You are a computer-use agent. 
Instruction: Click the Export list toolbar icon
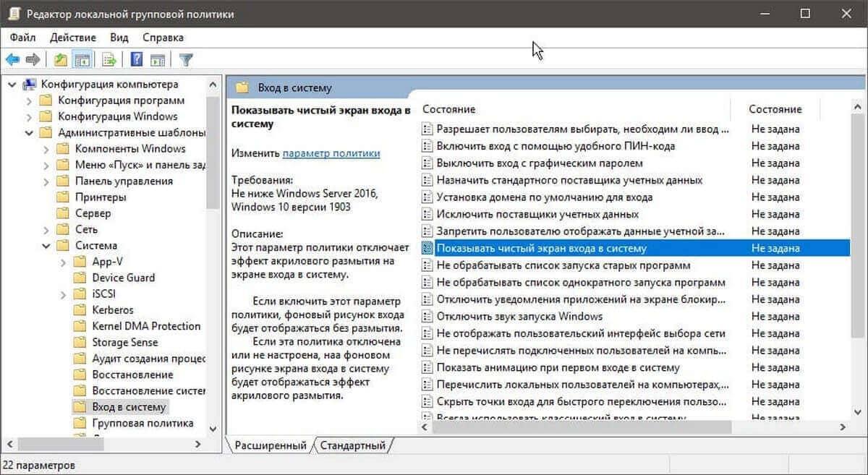[109, 59]
